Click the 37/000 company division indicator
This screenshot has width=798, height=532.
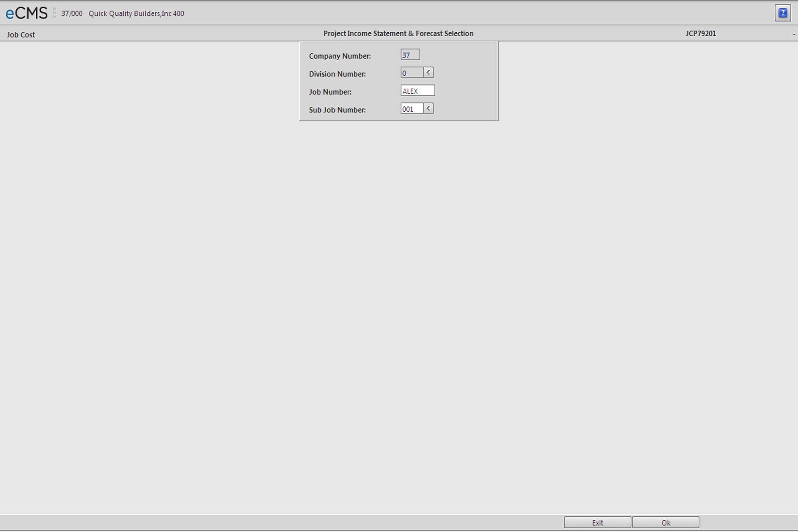72,13
